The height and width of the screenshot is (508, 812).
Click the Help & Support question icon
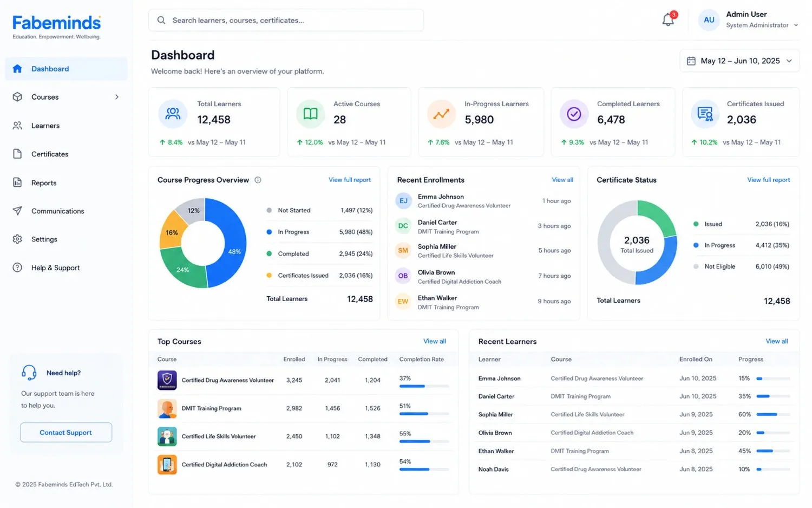[x=17, y=268]
